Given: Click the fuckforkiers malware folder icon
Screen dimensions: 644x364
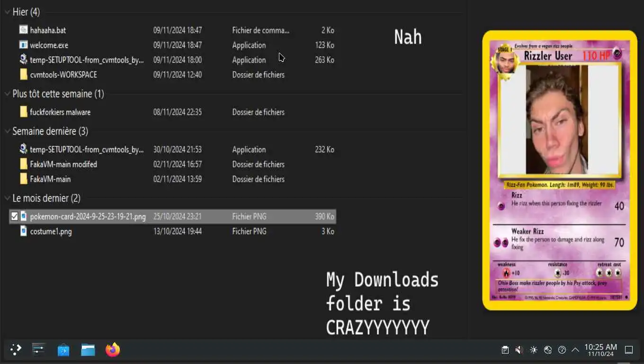Looking at the screenshot, I should pyautogui.click(x=23, y=112).
